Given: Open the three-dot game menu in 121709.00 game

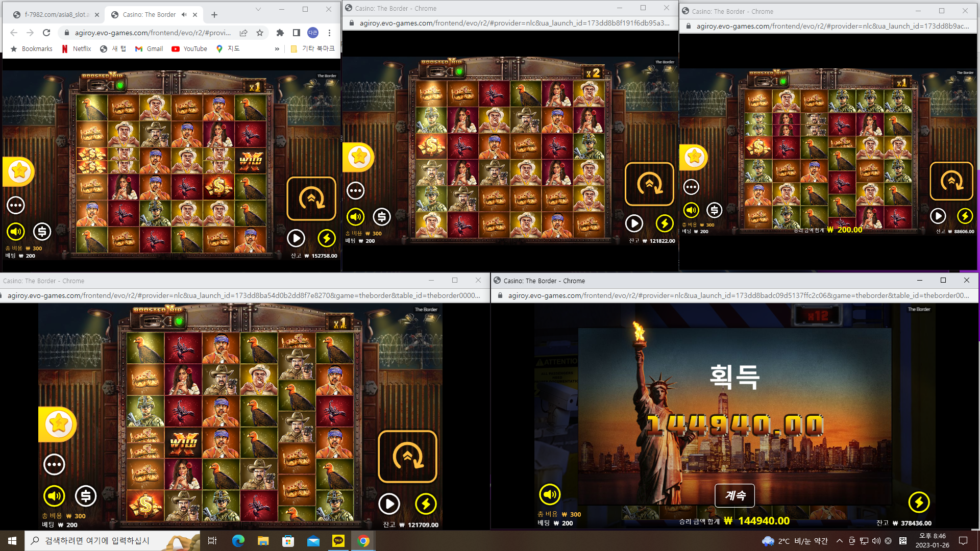Looking at the screenshot, I should point(54,464).
